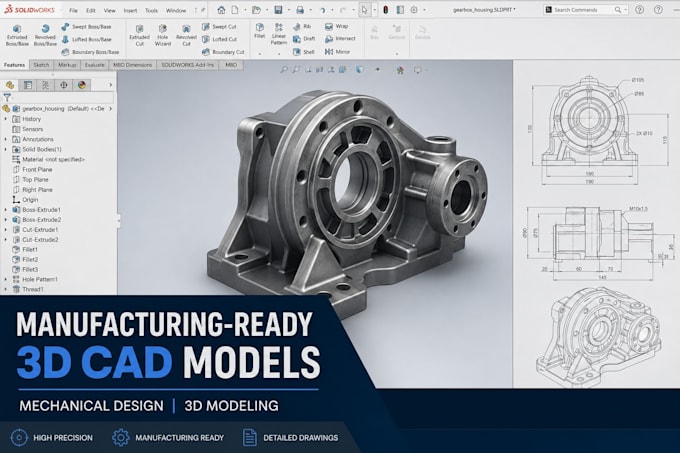
Task: Select the Intersect tool
Action: [x=340, y=39]
